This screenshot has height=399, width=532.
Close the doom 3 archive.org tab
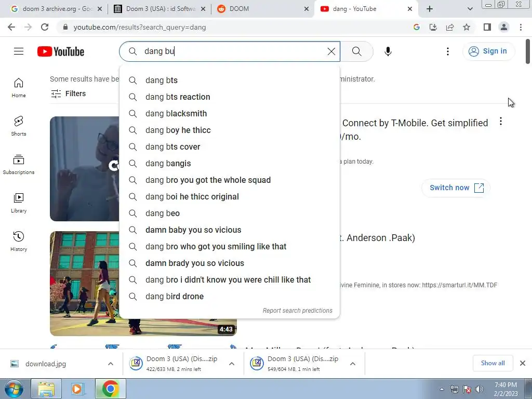click(100, 9)
